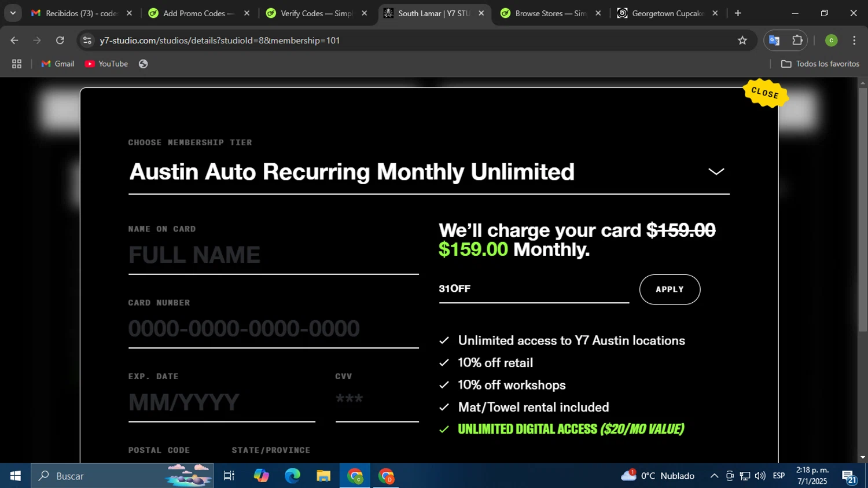Open the weather widget 0°C Nublado
This screenshot has width=868, height=488.
coord(657,476)
